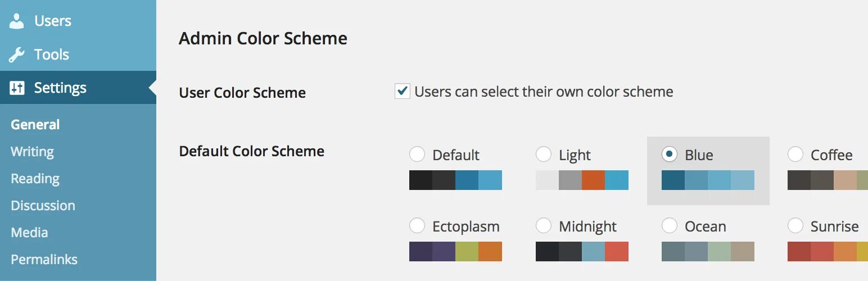Select the Sunrise scheme radio button
Screen dimensions: 868x281
click(795, 226)
